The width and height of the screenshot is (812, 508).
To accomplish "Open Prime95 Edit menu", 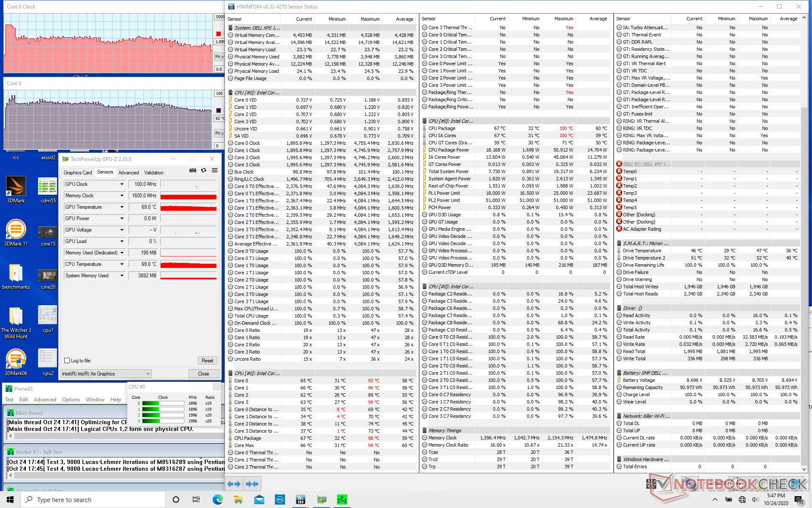I will point(24,400).
